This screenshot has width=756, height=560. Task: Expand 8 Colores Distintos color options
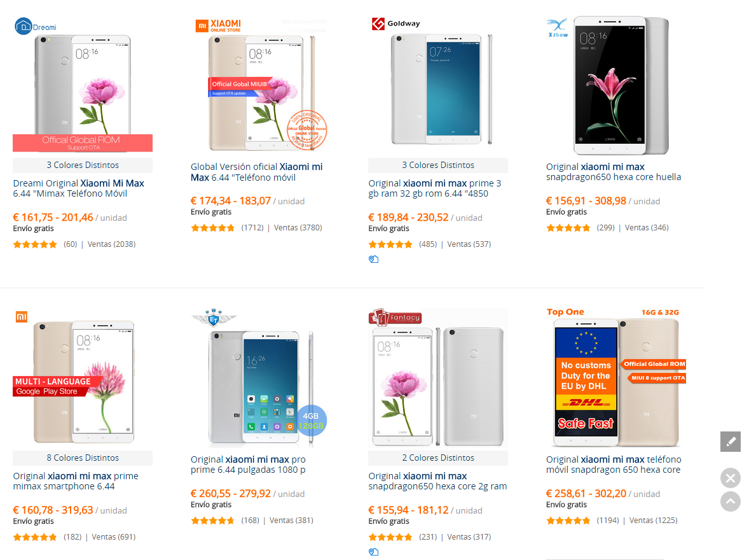[x=83, y=458]
